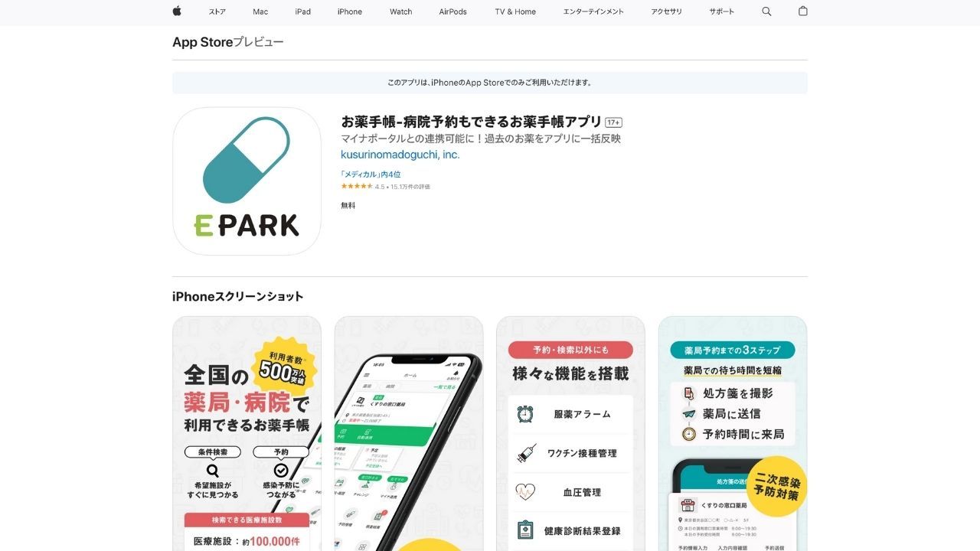Viewport: 980px width, 551px height.
Task: Open the 薬局予約までの3ステップ screenshot
Action: pos(733,433)
